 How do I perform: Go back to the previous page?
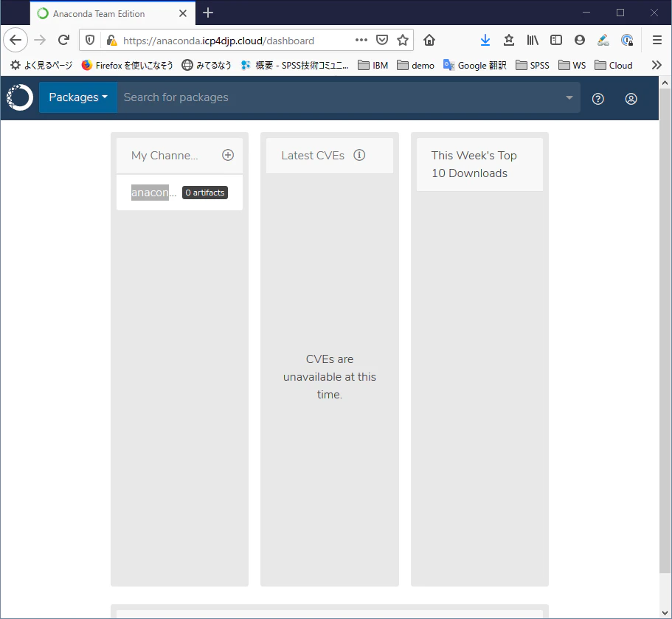pyautogui.click(x=15, y=41)
